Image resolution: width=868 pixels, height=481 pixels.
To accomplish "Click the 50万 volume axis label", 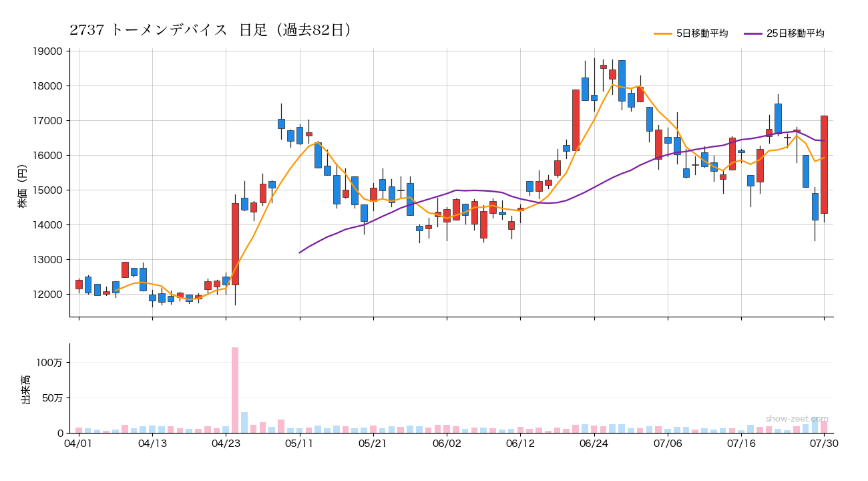I will pos(52,398).
